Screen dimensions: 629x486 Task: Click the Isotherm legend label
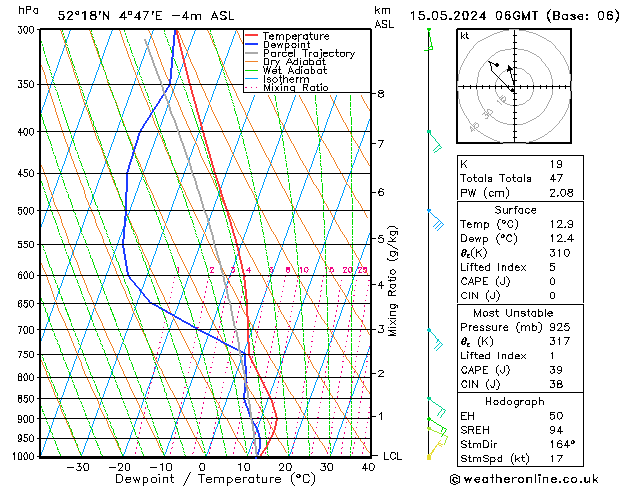[x=286, y=79]
